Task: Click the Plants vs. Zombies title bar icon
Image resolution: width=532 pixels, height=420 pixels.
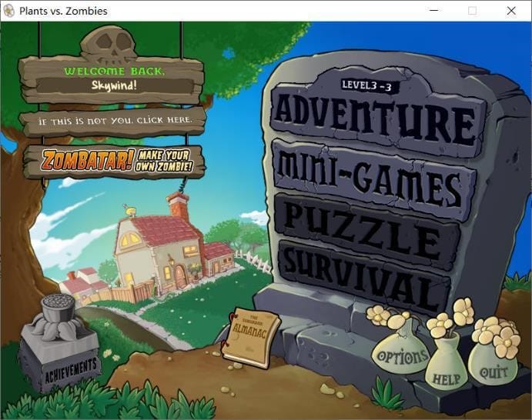Action: [9, 11]
